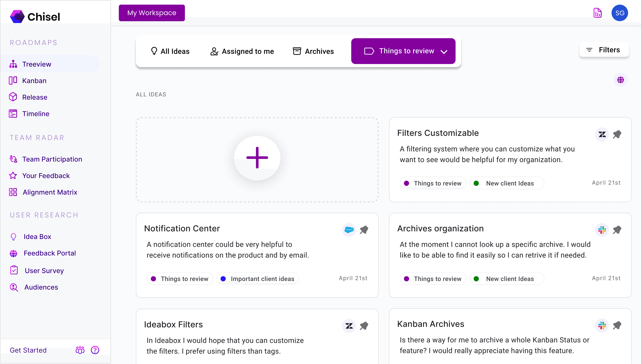
Task: Open the My Workspace button
Action: [x=152, y=13]
